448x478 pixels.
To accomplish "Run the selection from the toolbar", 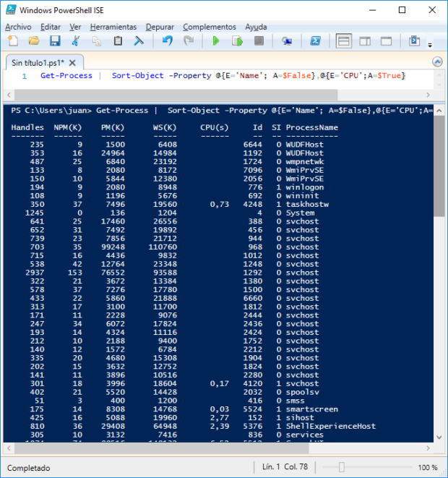I will (x=236, y=41).
